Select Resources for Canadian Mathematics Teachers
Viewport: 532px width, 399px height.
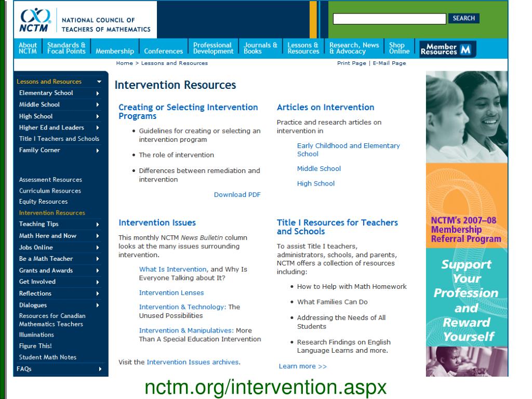(x=52, y=320)
